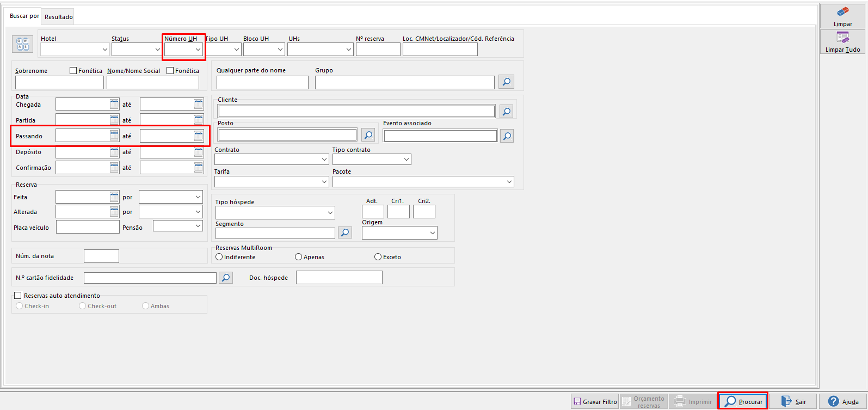This screenshot has width=868, height=410.
Task: Open the Tipo UH dropdown
Action: [224, 50]
